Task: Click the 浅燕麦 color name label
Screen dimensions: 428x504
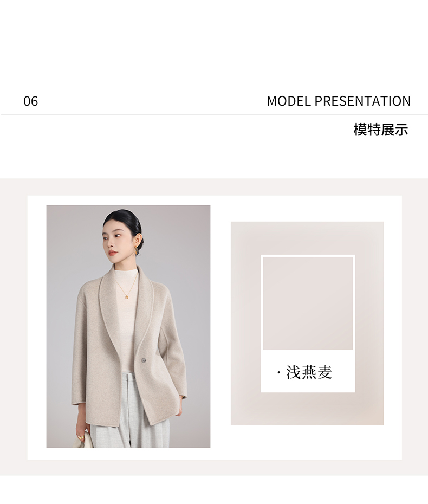Action: pos(309,372)
